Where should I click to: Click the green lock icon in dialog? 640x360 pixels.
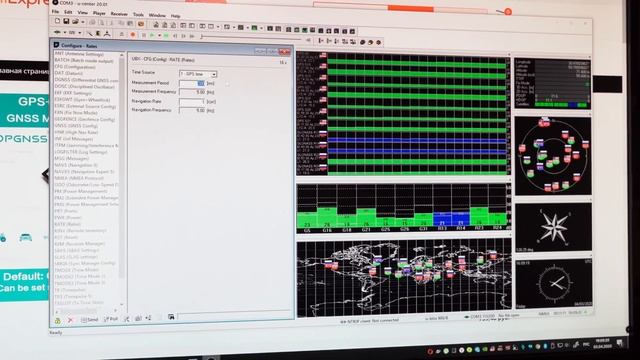coord(58,321)
